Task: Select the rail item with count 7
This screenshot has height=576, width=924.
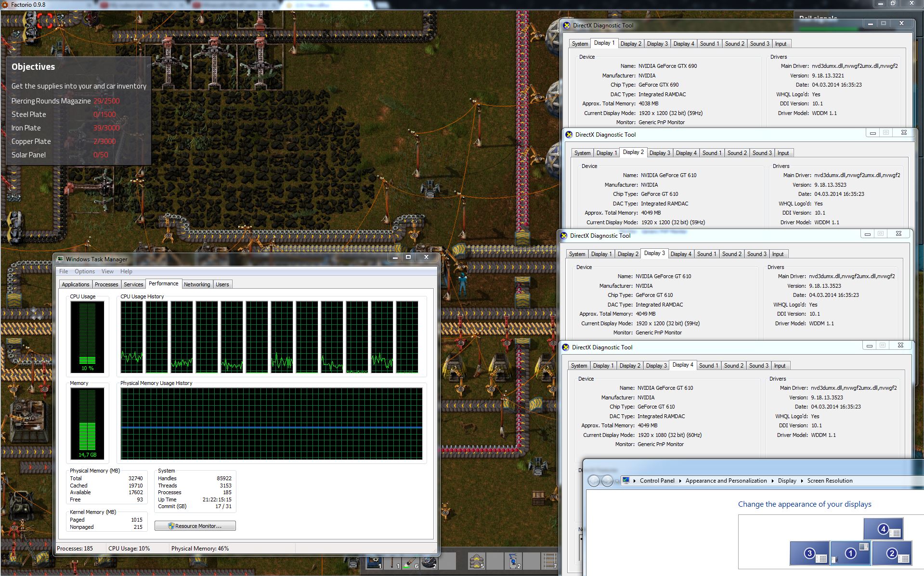Action: click(550, 561)
